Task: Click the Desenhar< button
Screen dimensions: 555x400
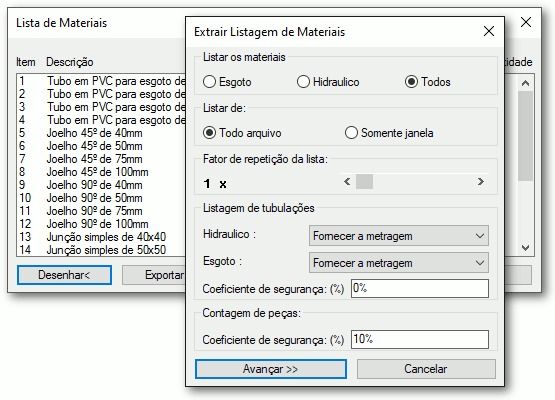Action: (x=64, y=275)
